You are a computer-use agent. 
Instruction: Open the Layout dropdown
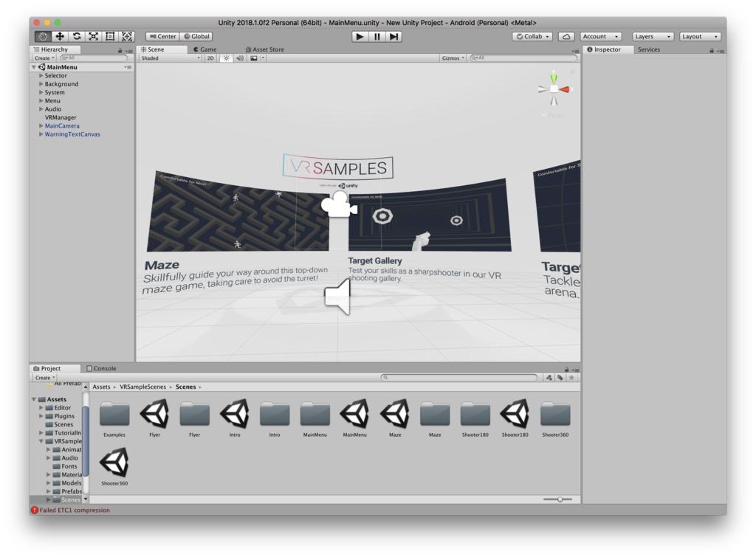(x=700, y=37)
